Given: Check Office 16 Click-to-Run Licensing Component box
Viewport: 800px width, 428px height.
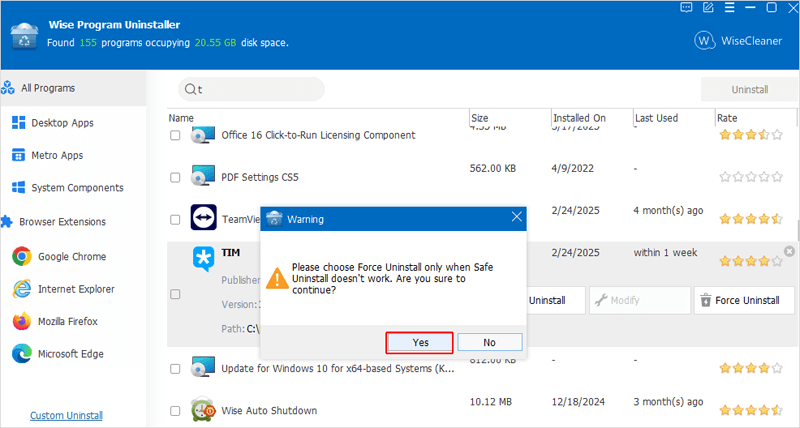Looking at the screenshot, I should pos(175,135).
